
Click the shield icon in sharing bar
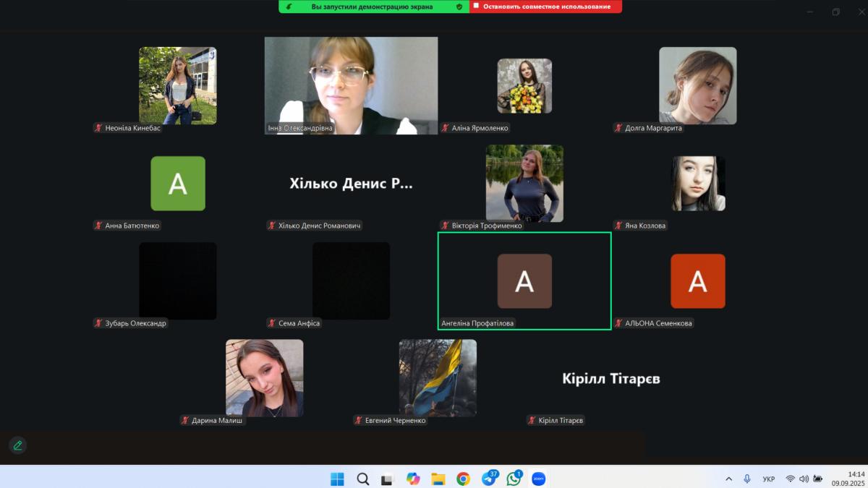[x=459, y=7]
